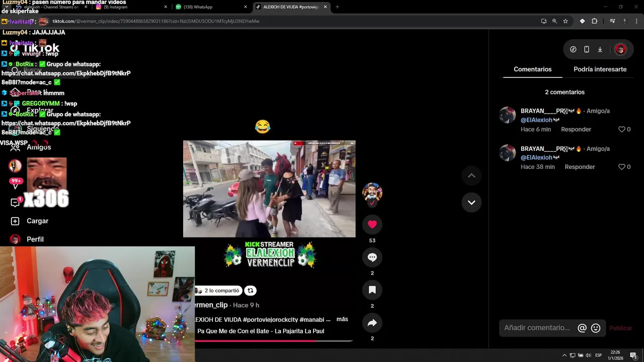Close the 'ALEXIOH DE VIUDA' TikTok tab
This screenshot has height=362, width=644.
tap(325, 7)
